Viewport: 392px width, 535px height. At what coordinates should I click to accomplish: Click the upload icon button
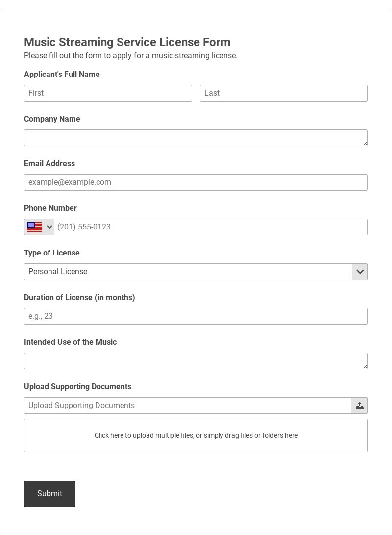pos(360,406)
